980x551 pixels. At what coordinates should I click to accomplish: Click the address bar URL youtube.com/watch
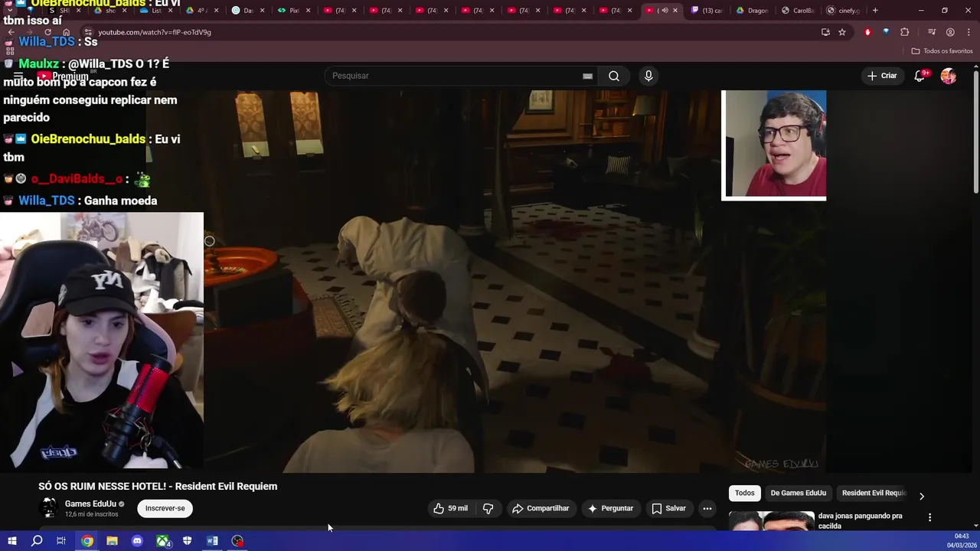pos(155,32)
